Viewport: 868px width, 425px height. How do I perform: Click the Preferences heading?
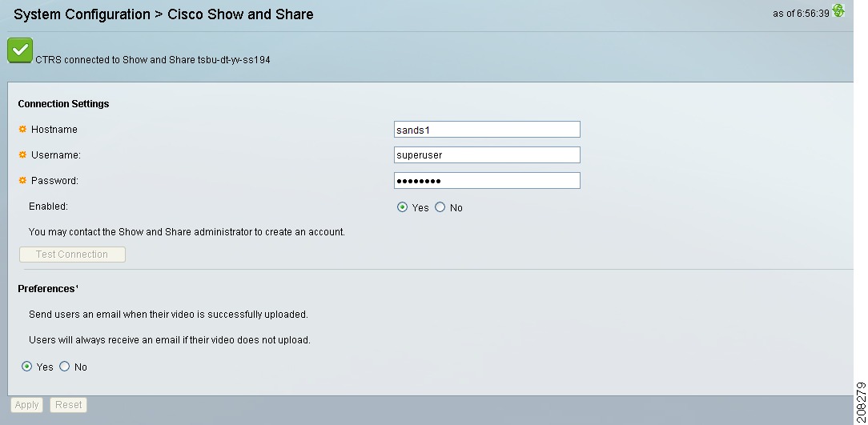point(47,289)
